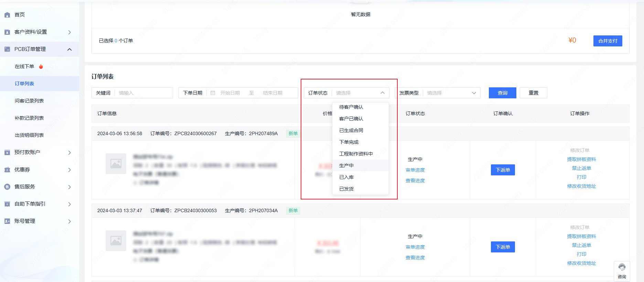Expand the 优惠券 chevron
644x282 pixels.
(x=69, y=170)
